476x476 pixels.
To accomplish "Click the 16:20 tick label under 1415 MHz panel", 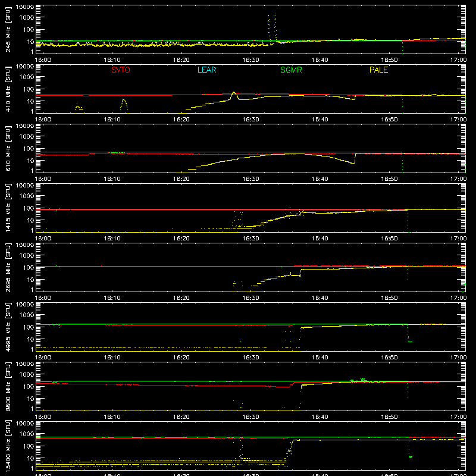I will (x=181, y=239).
